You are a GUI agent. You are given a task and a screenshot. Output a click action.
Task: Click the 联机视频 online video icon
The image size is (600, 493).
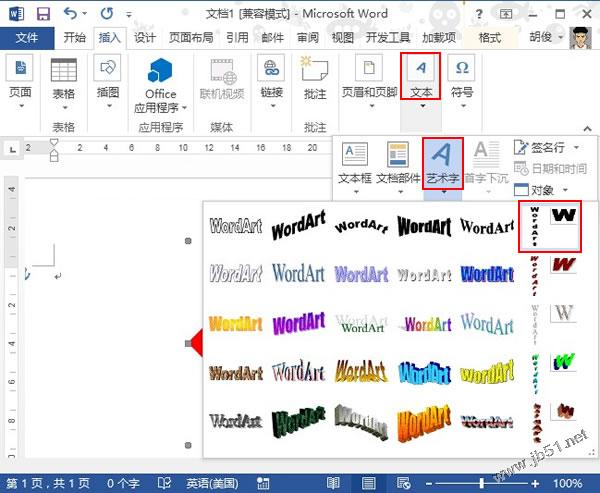click(222, 78)
